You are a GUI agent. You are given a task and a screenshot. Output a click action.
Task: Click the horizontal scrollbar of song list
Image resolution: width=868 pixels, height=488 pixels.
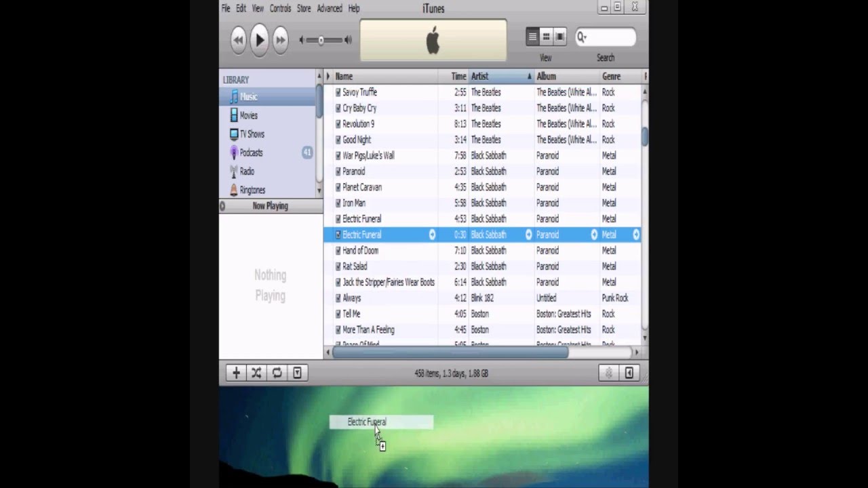pyautogui.click(x=450, y=352)
